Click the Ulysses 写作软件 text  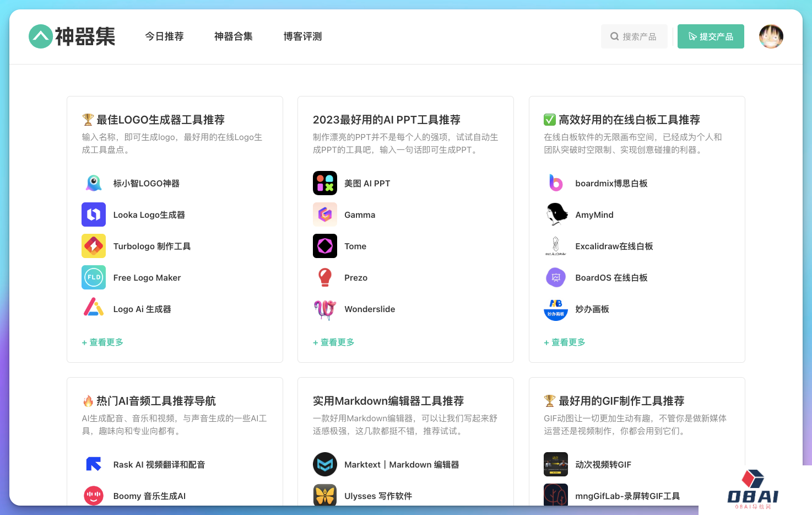(378, 496)
